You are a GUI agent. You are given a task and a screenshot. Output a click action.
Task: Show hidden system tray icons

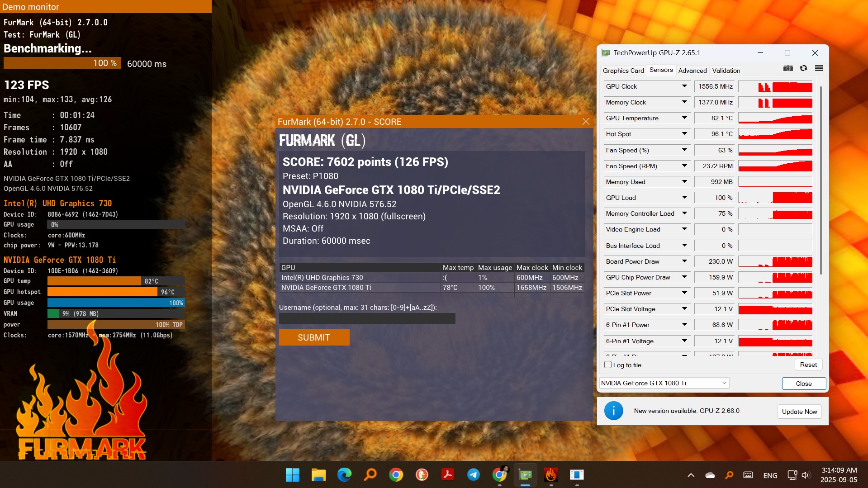[x=691, y=475]
